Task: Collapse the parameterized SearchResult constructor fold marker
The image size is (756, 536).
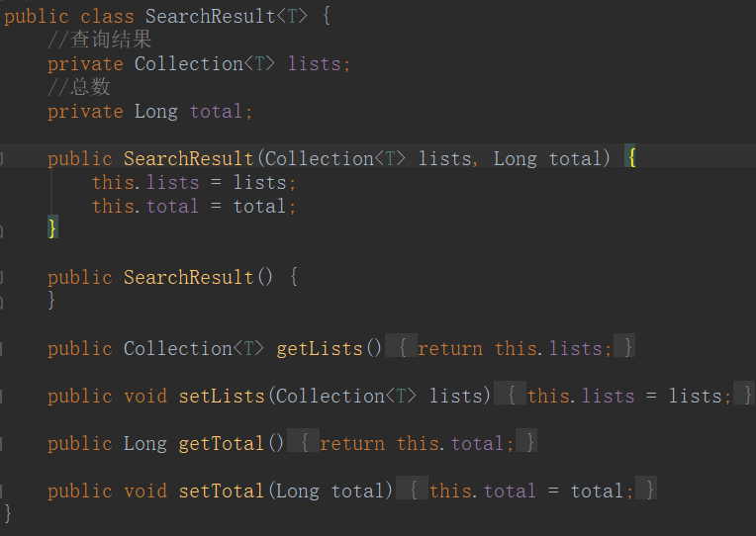Action: pos(3,158)
